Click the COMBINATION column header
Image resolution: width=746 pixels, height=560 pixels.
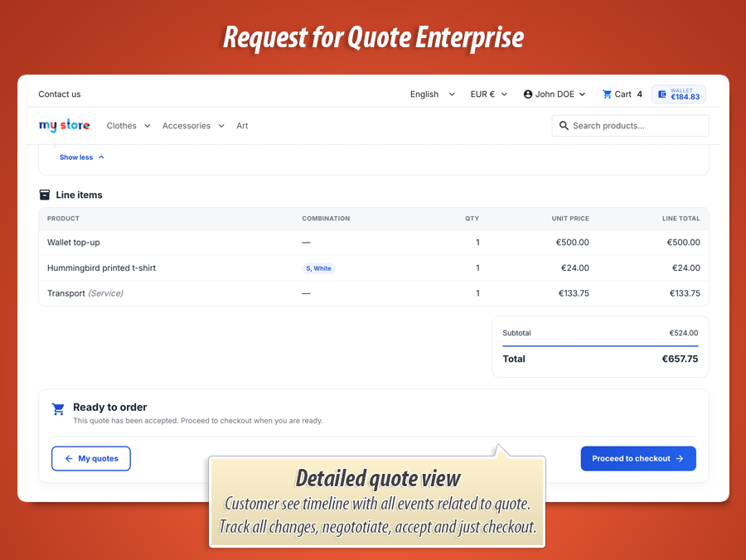(x=326, y=219)
